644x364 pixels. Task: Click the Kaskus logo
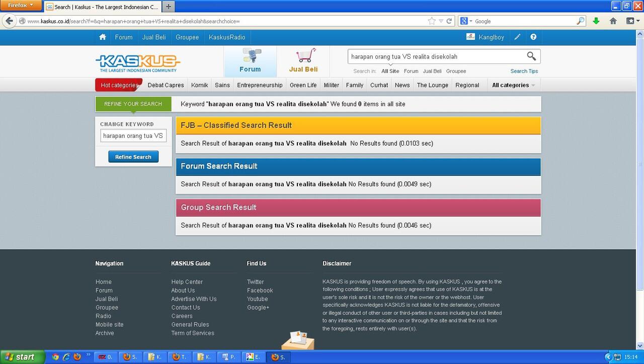[x=138, y=63]
